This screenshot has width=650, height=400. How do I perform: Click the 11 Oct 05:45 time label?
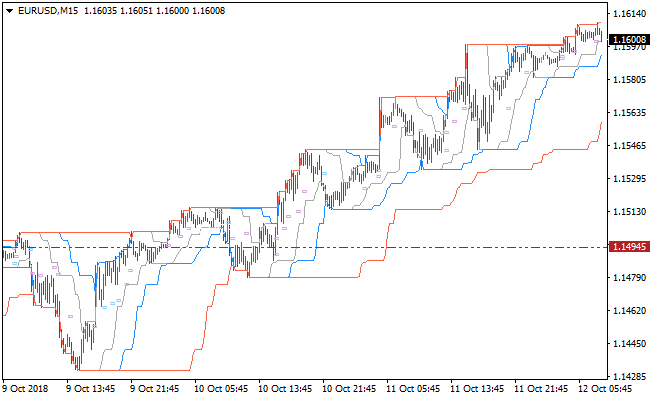pos(414,389)
